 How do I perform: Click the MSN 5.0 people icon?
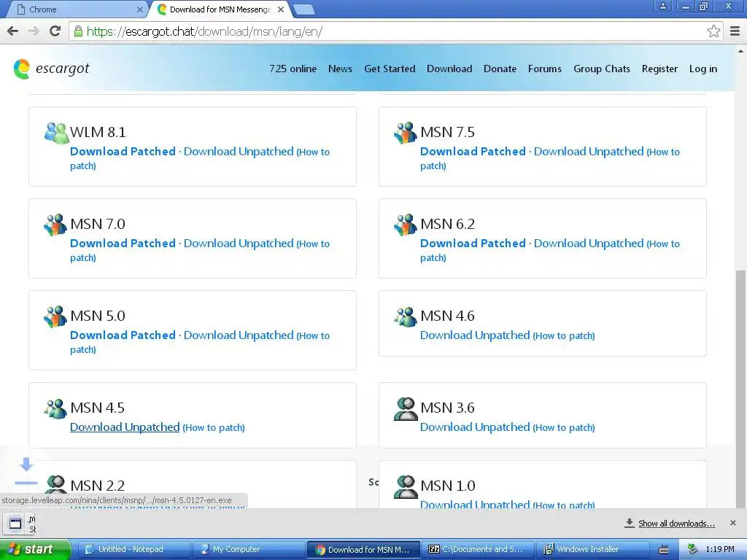[55, 316]
